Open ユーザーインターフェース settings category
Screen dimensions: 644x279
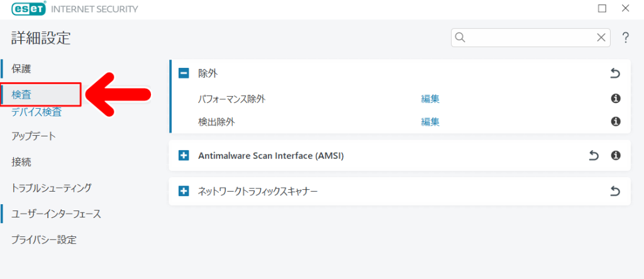point(56,214)
